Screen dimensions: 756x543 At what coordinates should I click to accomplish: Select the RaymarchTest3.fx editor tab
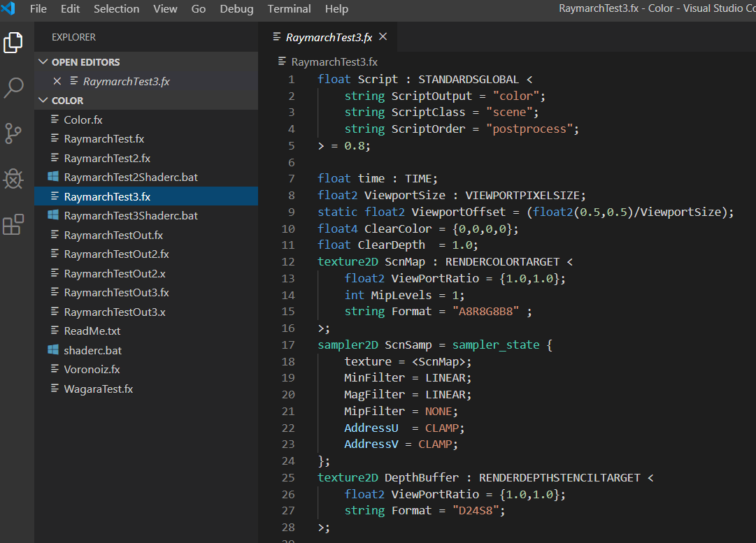329,37
